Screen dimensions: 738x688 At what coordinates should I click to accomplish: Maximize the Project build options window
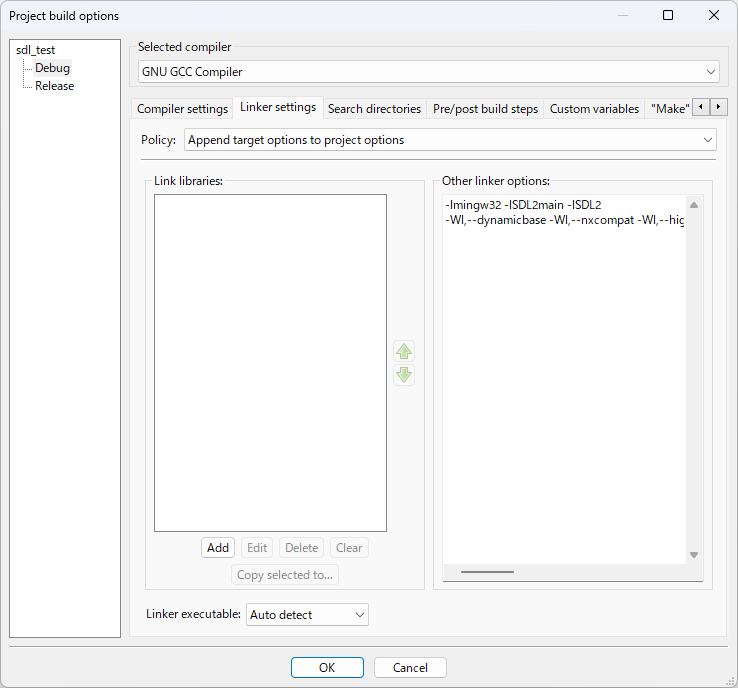pos(667,16)
